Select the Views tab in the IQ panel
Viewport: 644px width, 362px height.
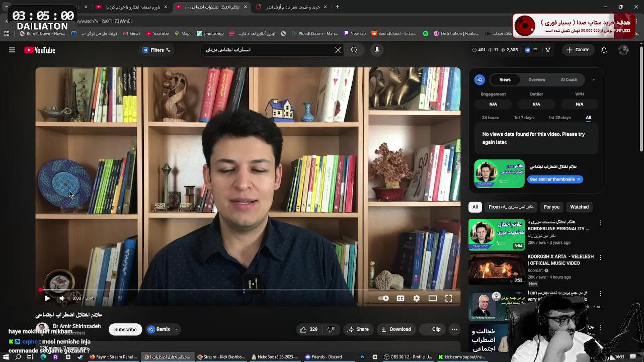coord(505,79)
